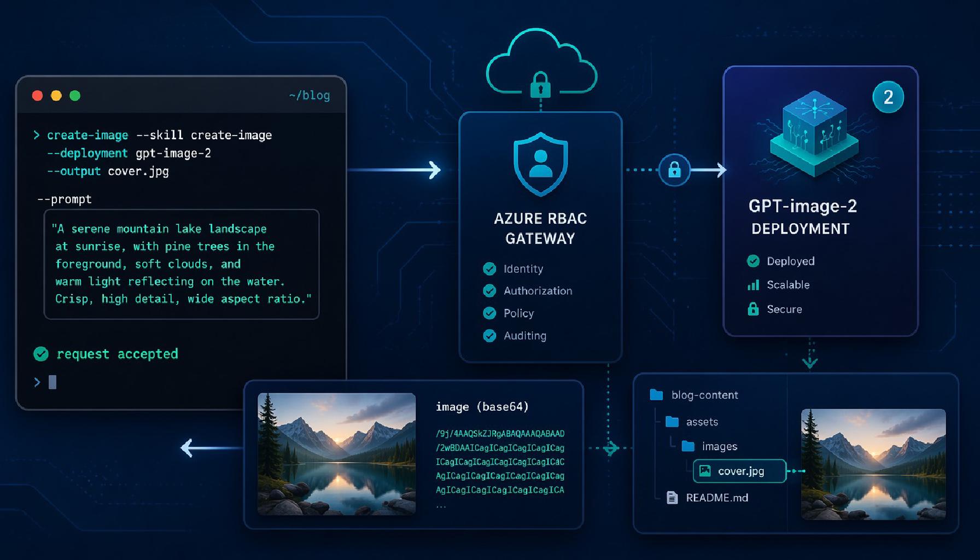Select the README.md file name
The image size is (980, 560).
tap(717, 498)
